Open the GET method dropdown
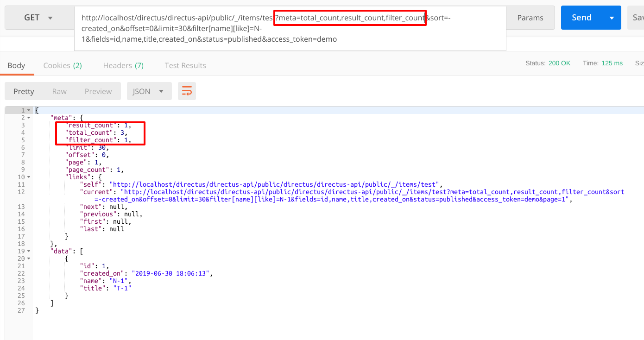The image size is (644, 340). [x=38, y=18]
